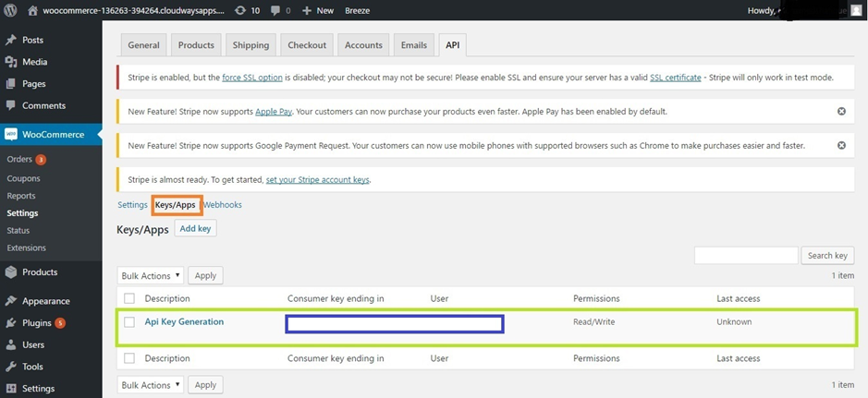
Task: Open the WordPress logo menu
Action: pyautogui.click(x=10, y=10)
